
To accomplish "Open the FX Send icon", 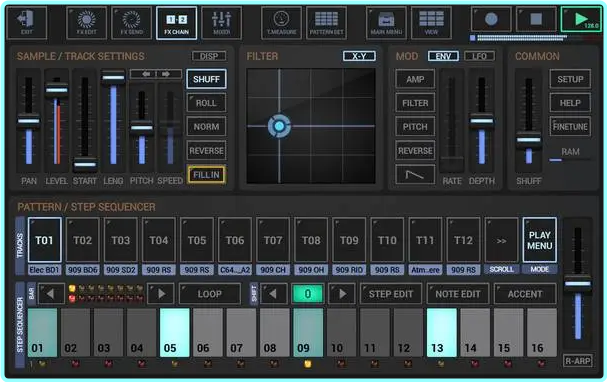I will coord(132,23).
